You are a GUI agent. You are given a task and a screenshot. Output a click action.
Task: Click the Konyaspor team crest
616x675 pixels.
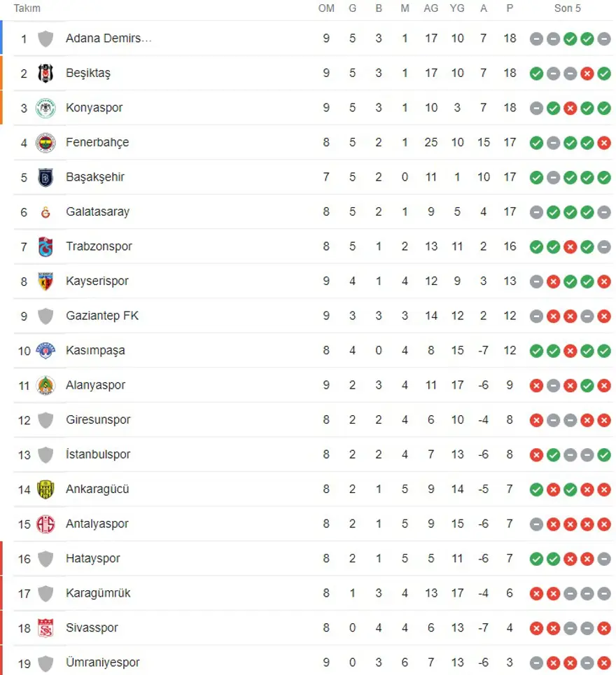45,108
